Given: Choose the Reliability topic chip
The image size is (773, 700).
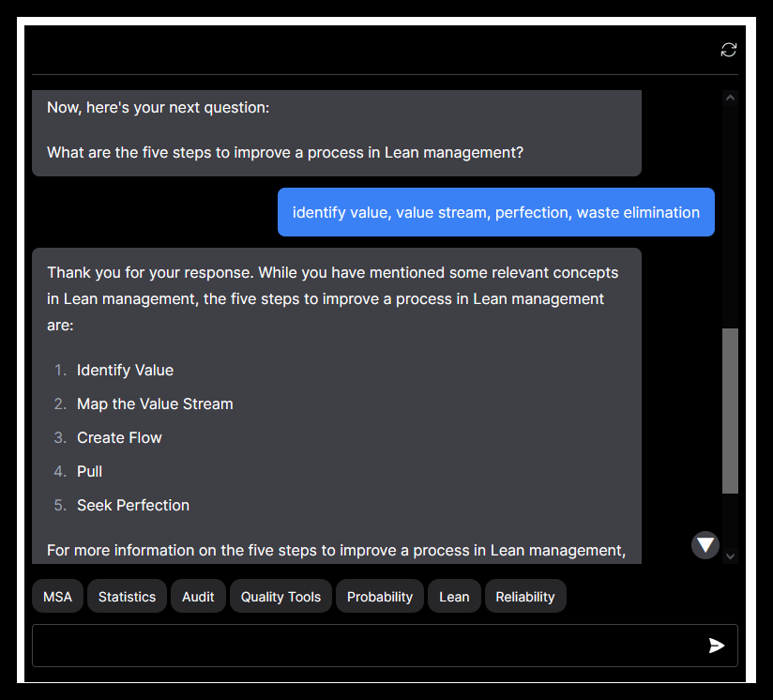Looking at the screenshot, I should point(525,597).
